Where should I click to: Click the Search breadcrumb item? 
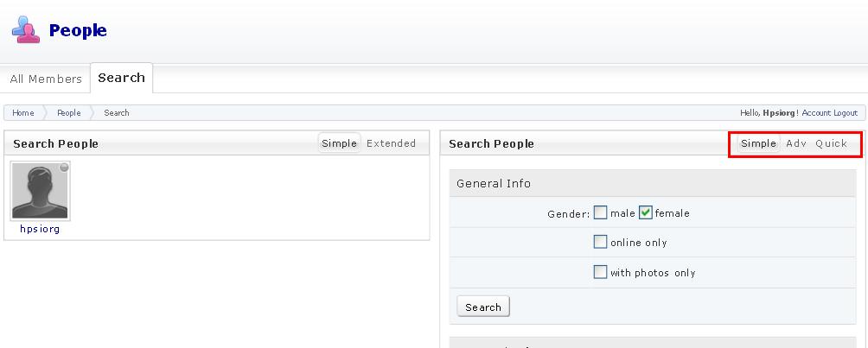click(x=116, y=113)
